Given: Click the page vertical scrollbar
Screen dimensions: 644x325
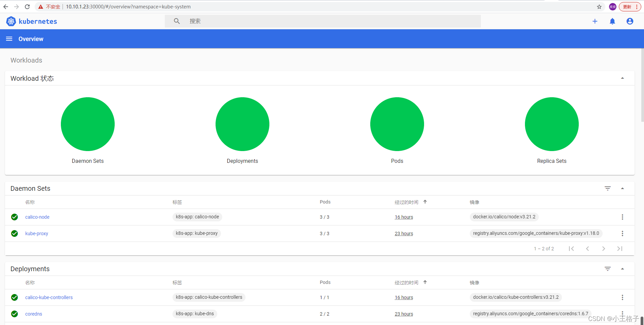Looking at the screenshot, I should pyautogui.click(x=642, y=85).
